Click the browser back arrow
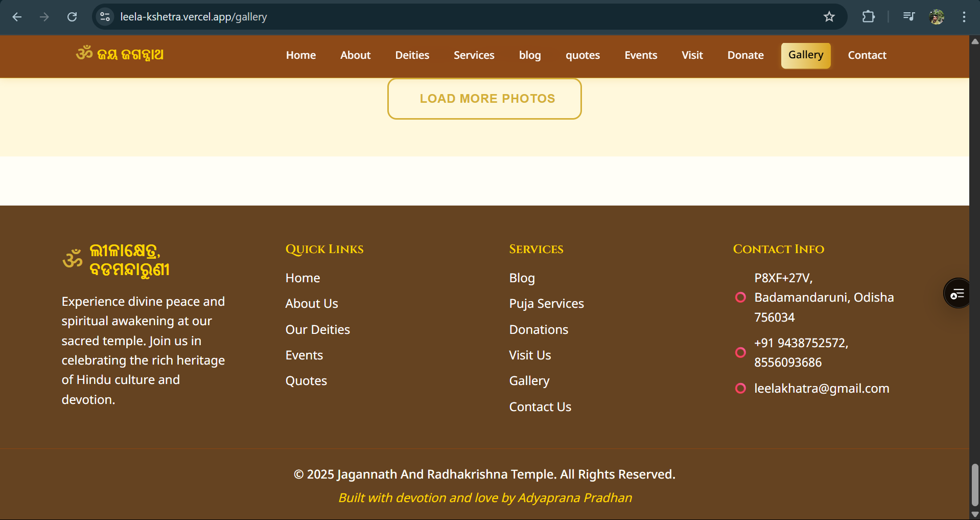Screen dimensions: 980x520 coord(17,17)
